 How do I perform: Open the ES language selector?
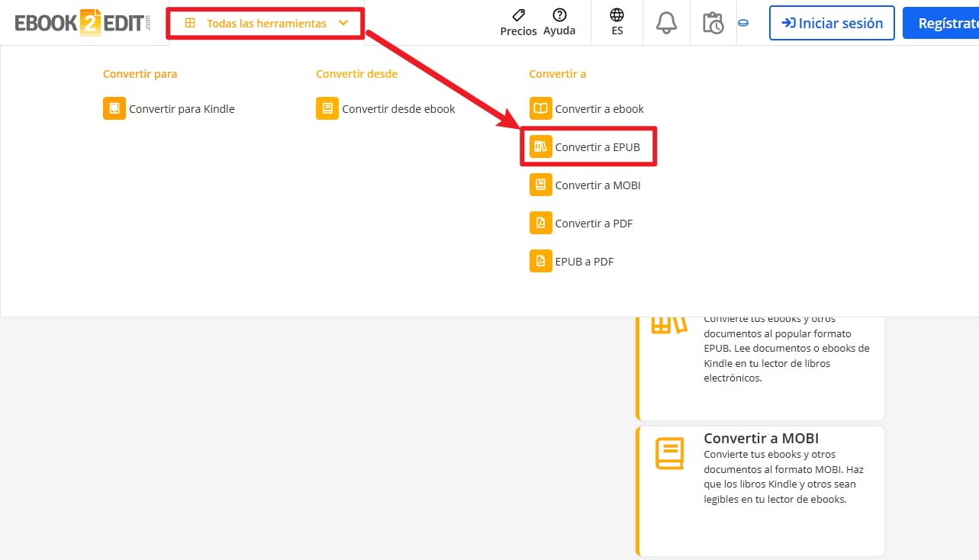pyautogui.click(x=617, y=23)
